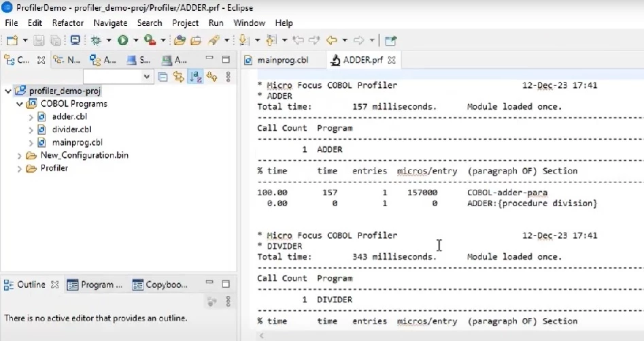Click the Open Task folder icon
Screen dimensions: 644x341
pos(196,40)
